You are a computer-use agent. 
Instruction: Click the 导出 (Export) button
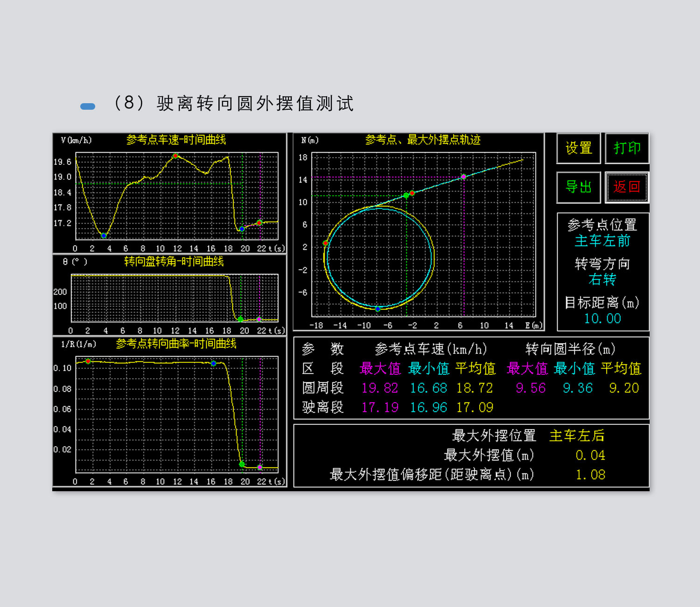coord(578,187)
